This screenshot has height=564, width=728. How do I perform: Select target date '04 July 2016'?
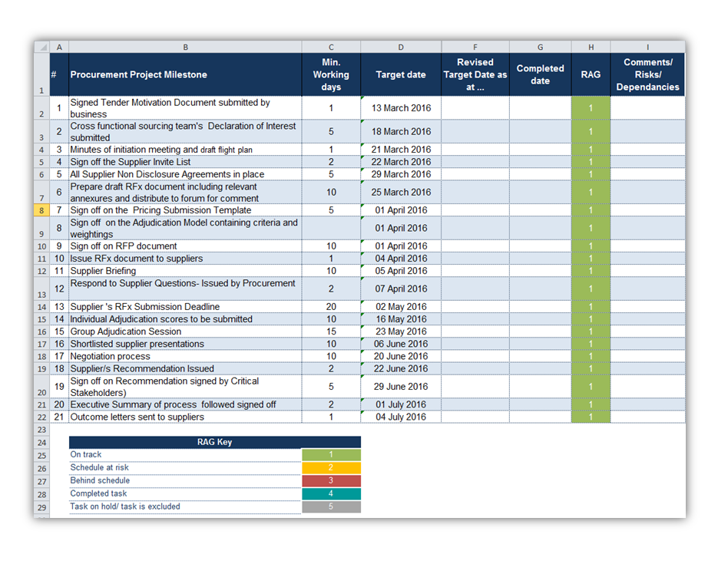pyautogui.click(x=401, y=417)
